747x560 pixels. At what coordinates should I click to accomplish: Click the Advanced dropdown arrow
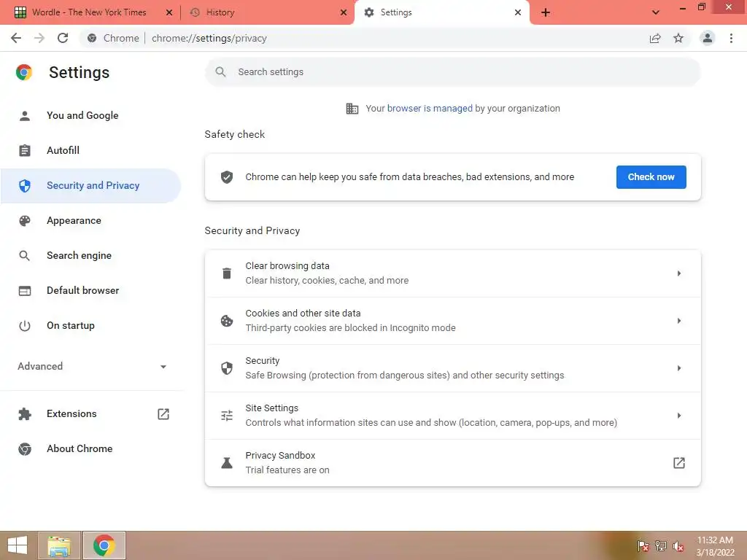coord(163,367)
